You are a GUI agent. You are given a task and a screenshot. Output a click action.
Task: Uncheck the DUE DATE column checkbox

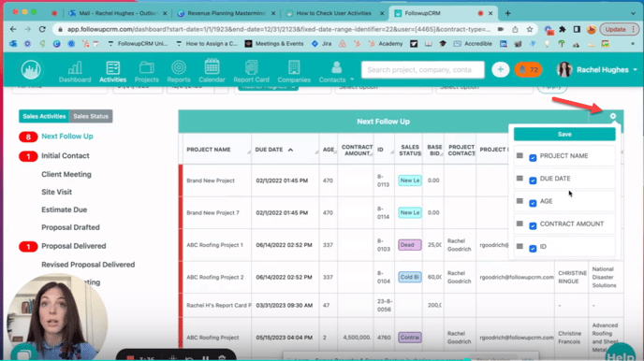coord(533,180)
